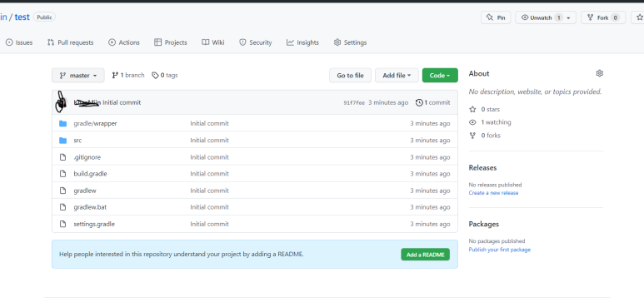Image resolution: width=644 pixels, height=307 pixels.
Task: Click the forks icon in About
Action: coord(472,136)
